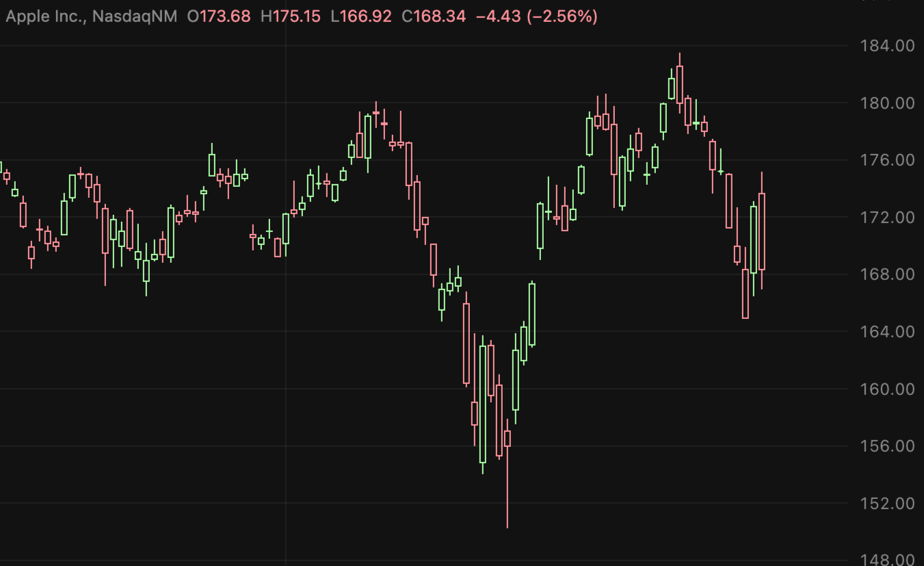Click the 168.00 price axis label

(887, 274)
